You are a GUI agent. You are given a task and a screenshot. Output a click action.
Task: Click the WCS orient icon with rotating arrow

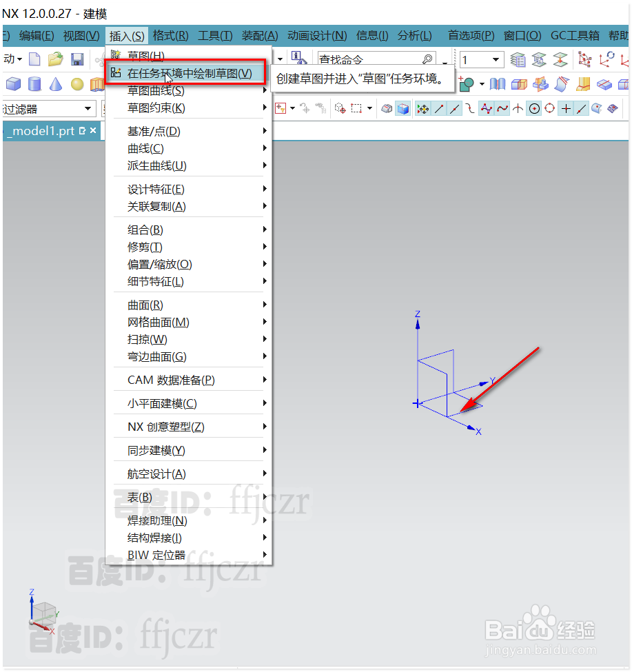click(x=606, y=59)
